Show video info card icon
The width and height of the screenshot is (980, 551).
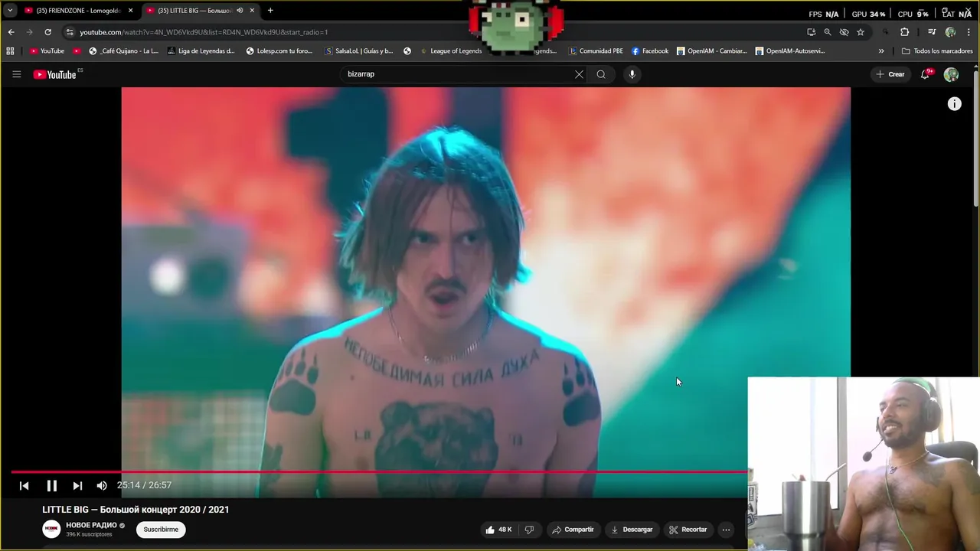(x=954, y=104)
